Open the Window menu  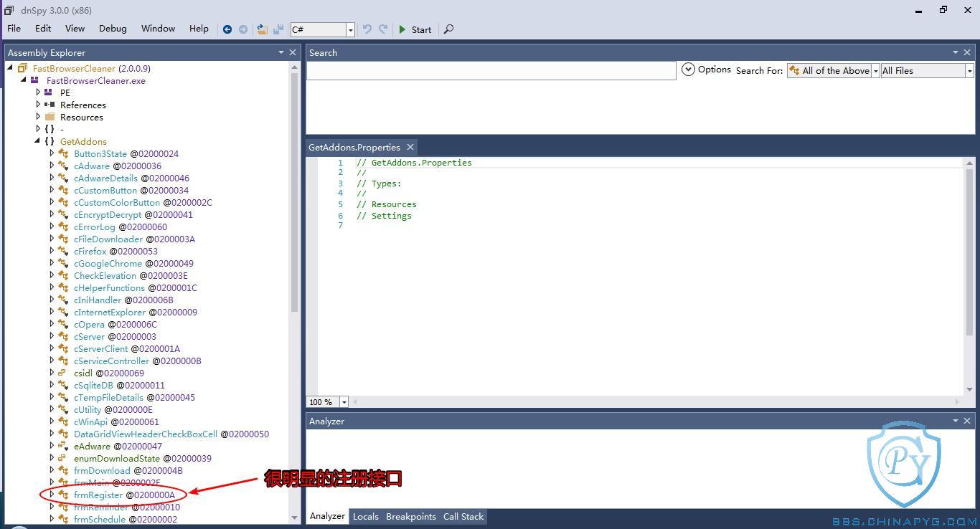tap(158, 29)
